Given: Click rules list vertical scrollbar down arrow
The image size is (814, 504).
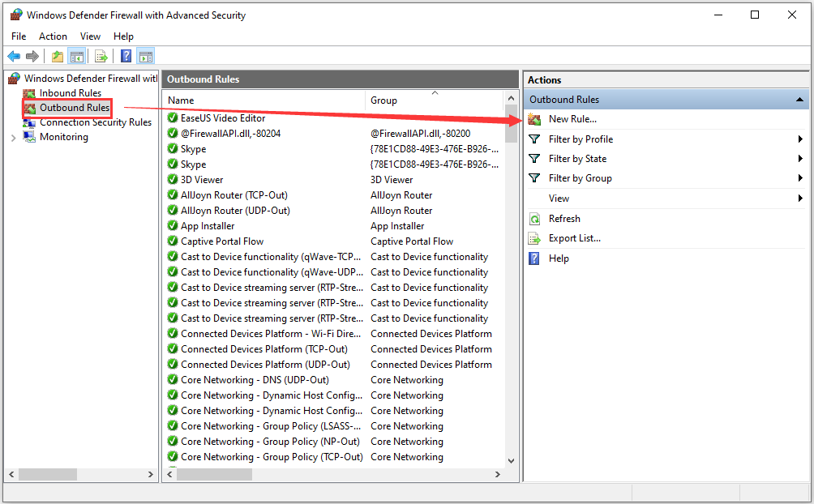Looking at the screenshot, I should pos(511,460).
